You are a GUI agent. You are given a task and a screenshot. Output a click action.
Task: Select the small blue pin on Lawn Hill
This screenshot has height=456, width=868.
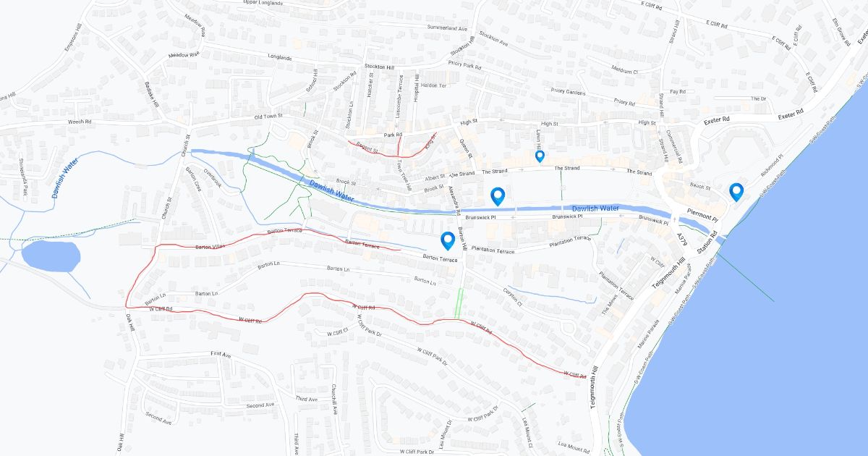click(x=539, y=156)
